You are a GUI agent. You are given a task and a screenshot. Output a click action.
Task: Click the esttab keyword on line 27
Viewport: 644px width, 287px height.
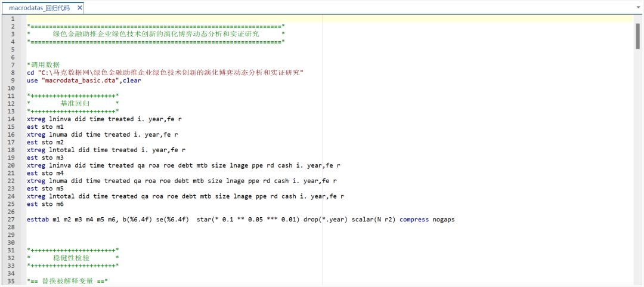click(38, 220)
